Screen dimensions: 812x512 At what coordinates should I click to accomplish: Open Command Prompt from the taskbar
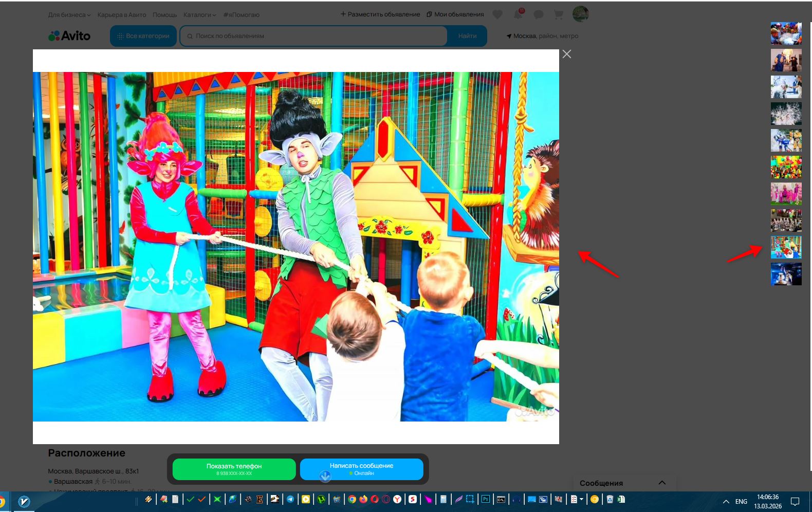coord(501,499)
